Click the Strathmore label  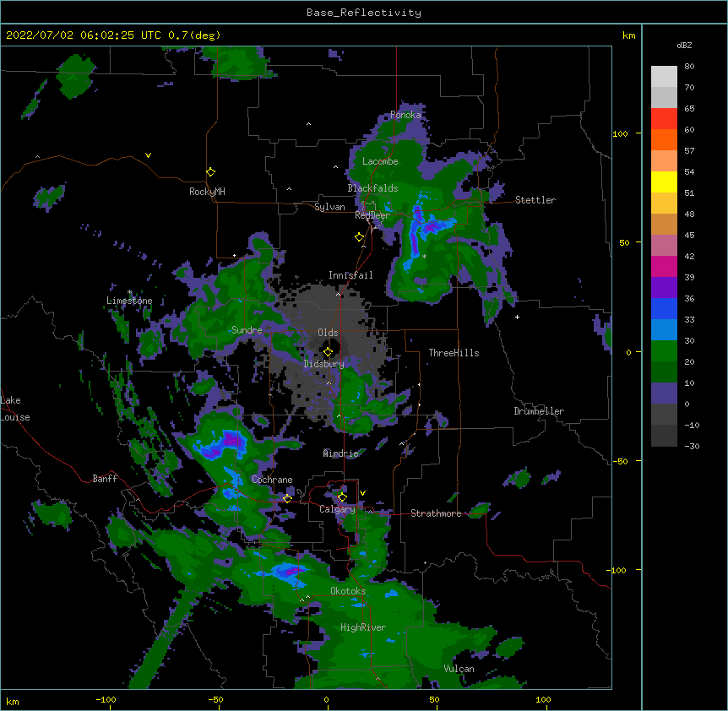click(436, 513)
